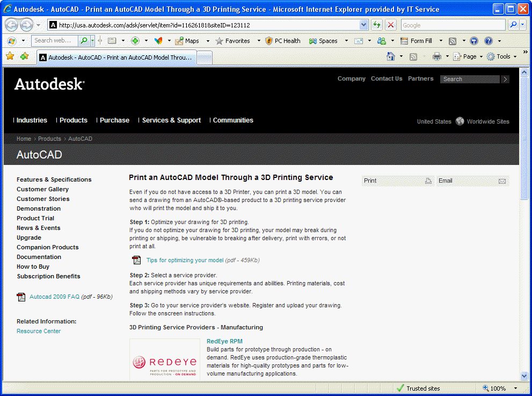The height and width of the screenshot is (396, 532).
Task: Open the Tips for optimizing your model link
Action: pos(185,260)
